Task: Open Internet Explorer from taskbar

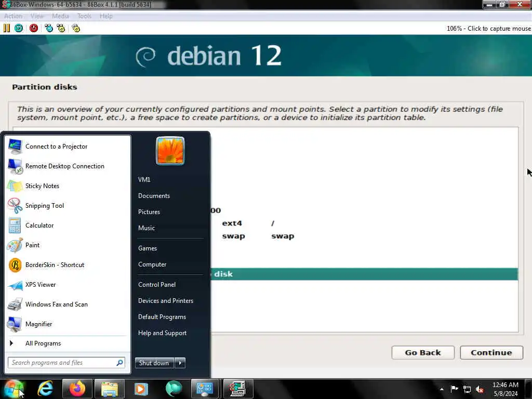Action: [x=45, y=389]
